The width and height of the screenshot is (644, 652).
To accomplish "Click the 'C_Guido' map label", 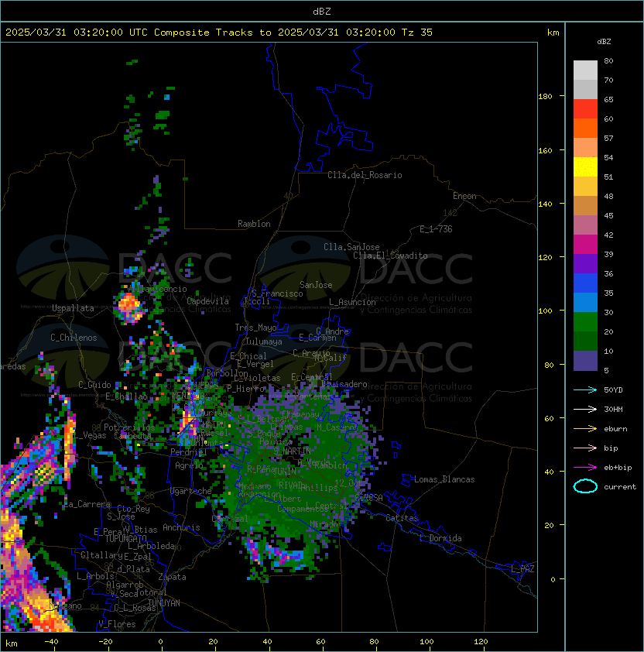I will (x=94, y=385).
